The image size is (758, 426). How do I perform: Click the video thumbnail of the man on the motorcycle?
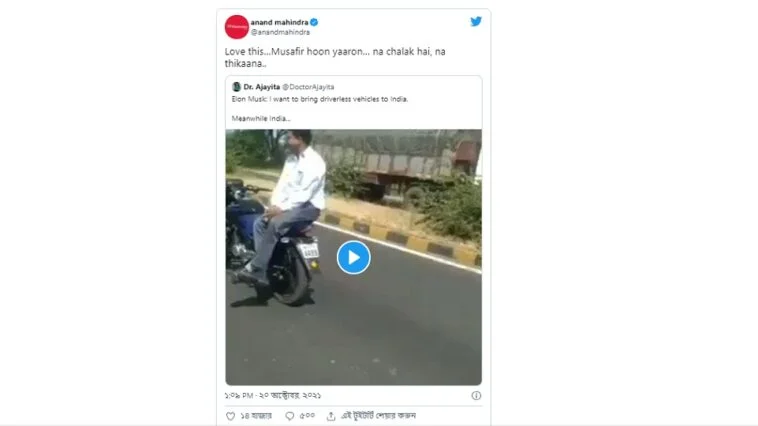353,257
